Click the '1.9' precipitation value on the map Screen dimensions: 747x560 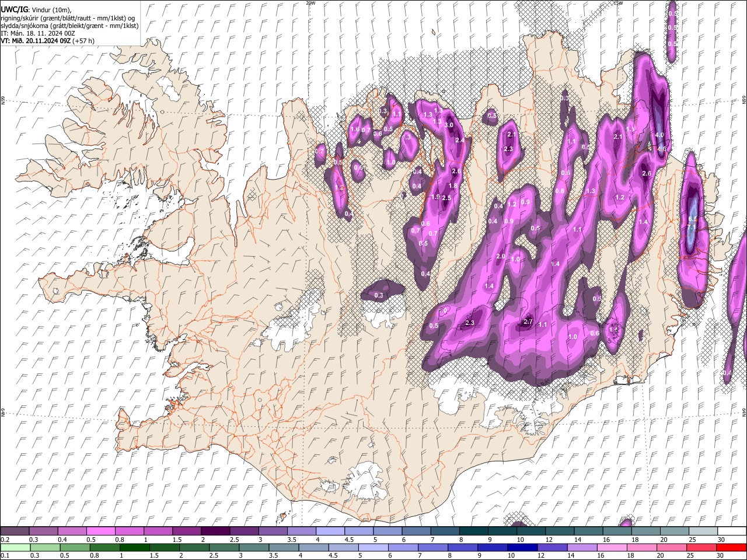tap(435, 197)
